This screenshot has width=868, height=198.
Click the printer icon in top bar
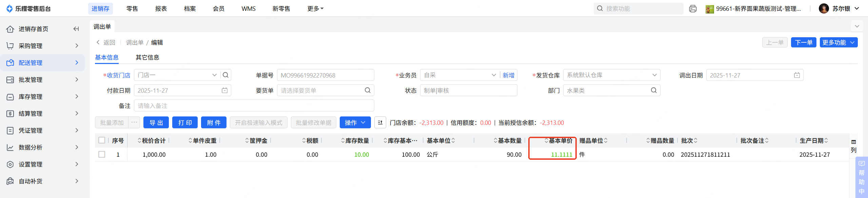pyautogui.click(x=693, y=9)
